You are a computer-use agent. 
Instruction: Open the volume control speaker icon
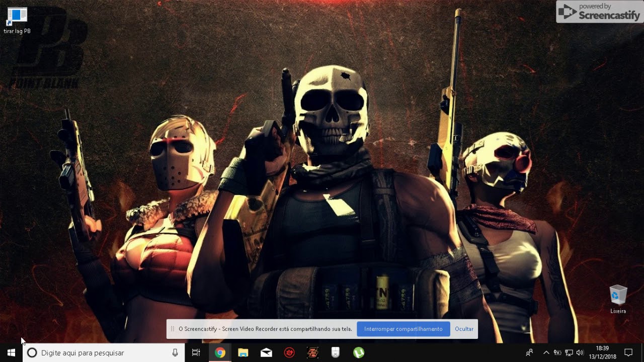pyautogui.click(x=580, y=352)
